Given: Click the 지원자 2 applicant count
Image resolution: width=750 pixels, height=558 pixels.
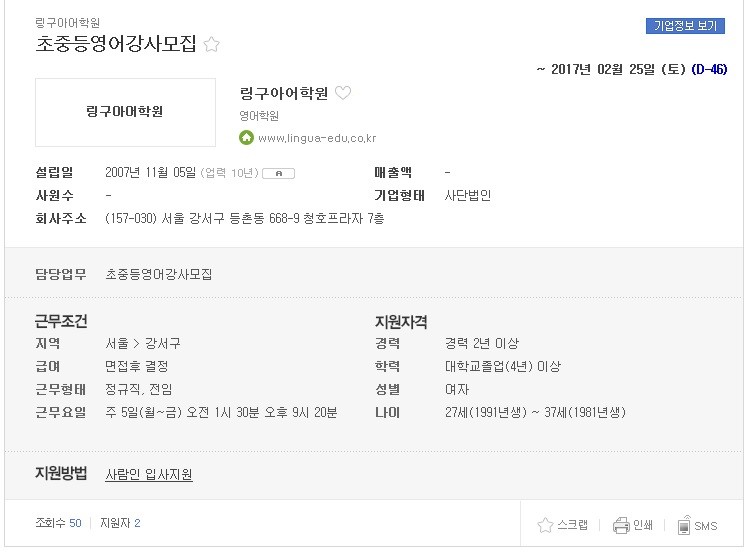Looking at the screenshot, I should [x=120, y=523].
